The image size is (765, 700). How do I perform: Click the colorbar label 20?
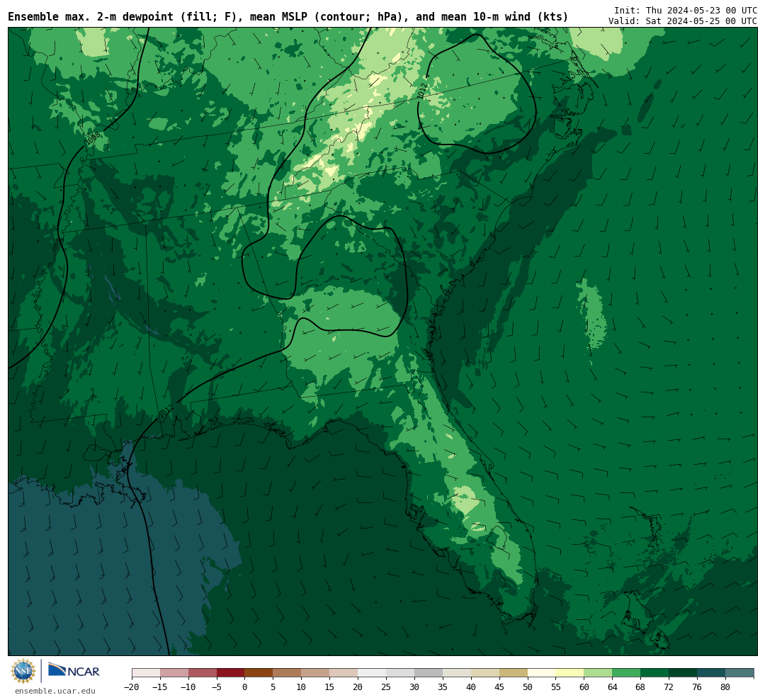[x=358, y=687]
